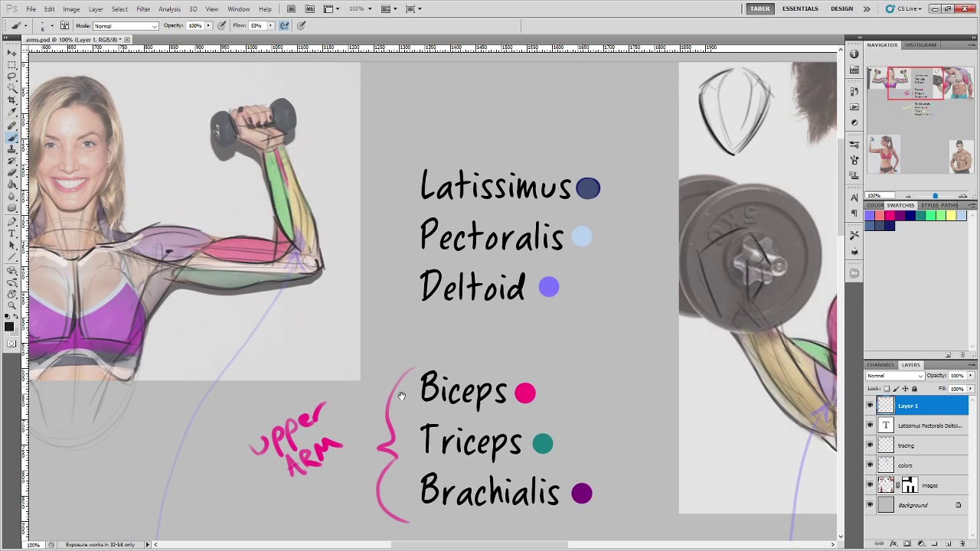Open the Actions panel icon
The width and height of the screenshot is (980, 551).
[854, 107]
